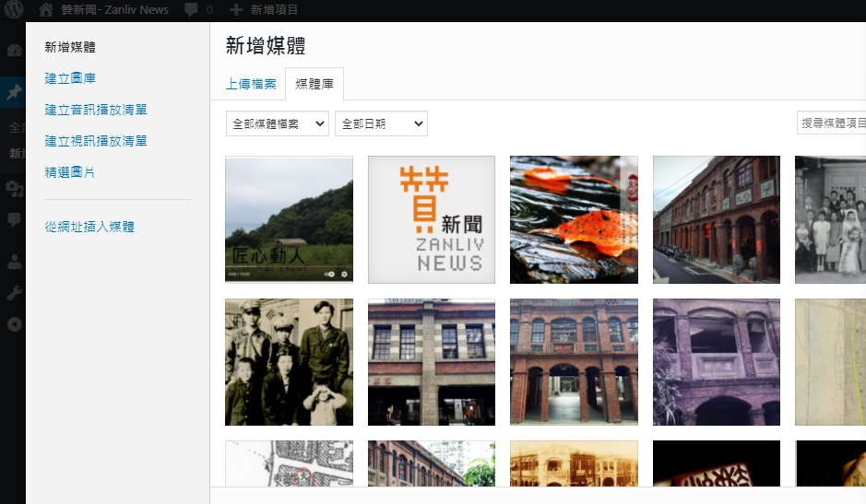Click 新增項目 in the admin bar
Image resolution: width=866 pixels, height=504 pixels.
click(x=274, y=9)
